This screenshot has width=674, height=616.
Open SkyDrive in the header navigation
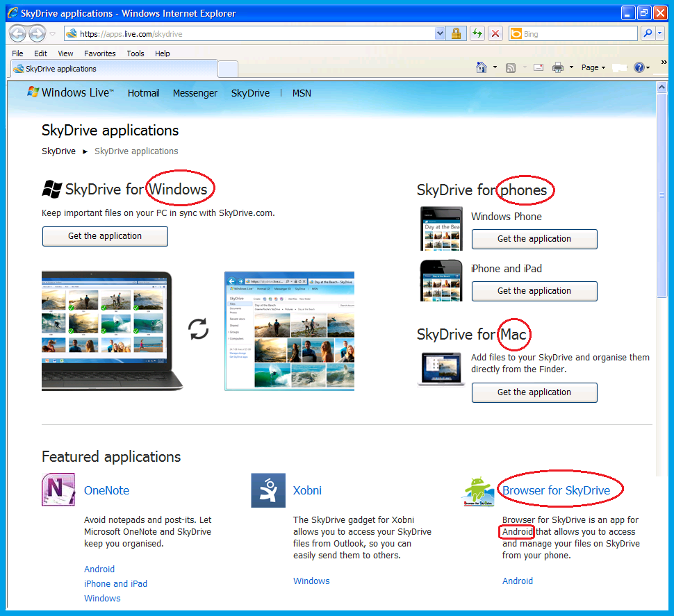251,93
